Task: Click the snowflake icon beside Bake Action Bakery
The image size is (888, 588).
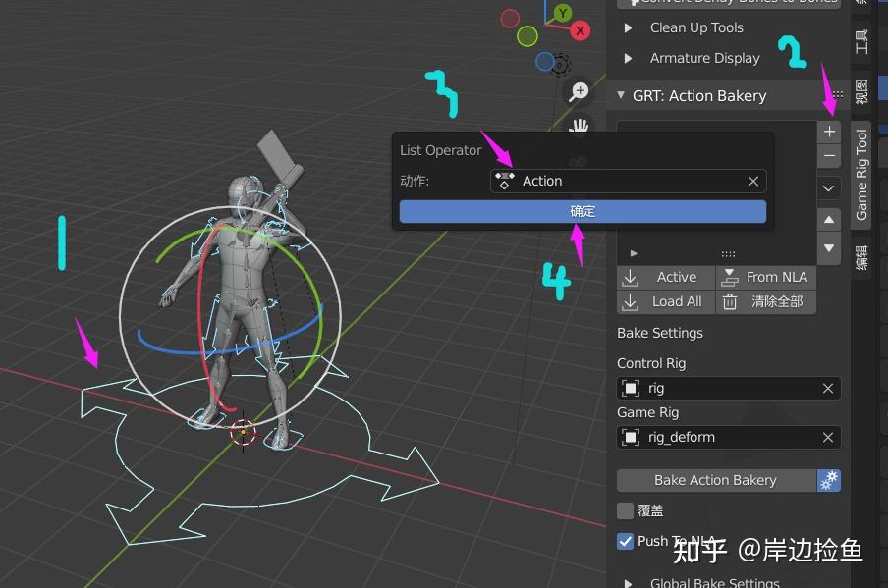Action: tap(830, 480)
